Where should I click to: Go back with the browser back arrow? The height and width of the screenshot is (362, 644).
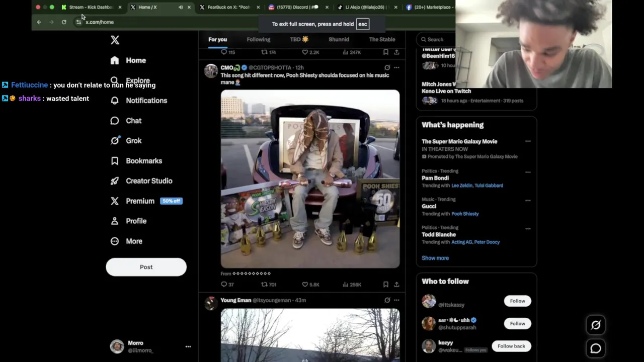point(39,22)
